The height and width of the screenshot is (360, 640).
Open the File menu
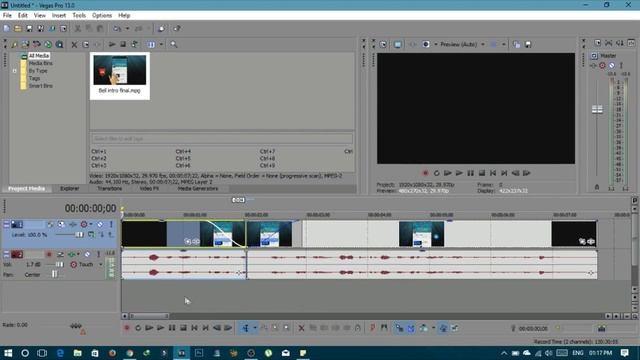click(7, 16)
